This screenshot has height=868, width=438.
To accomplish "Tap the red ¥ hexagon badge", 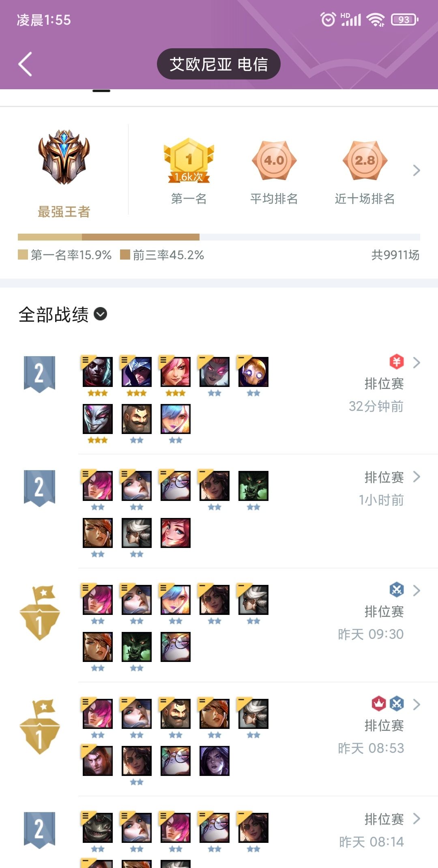I will (397, 361).
